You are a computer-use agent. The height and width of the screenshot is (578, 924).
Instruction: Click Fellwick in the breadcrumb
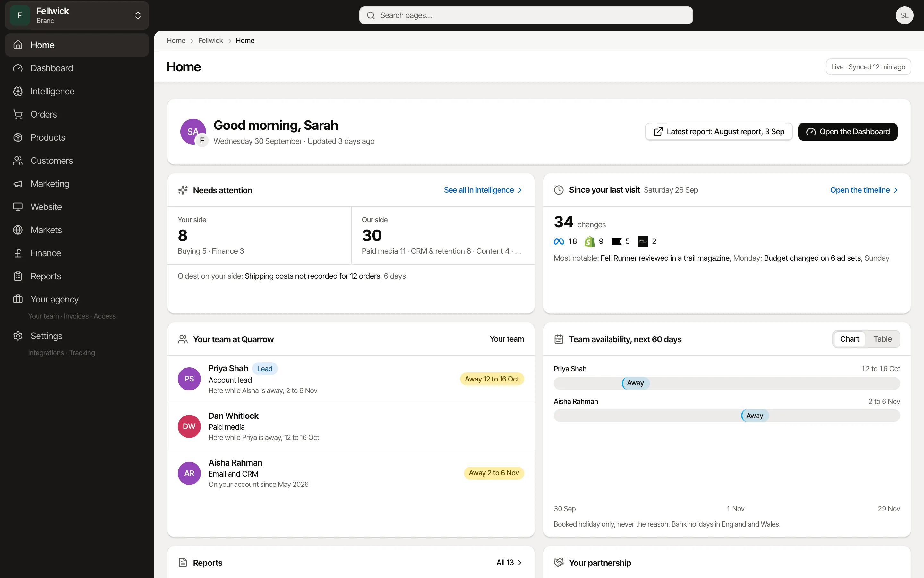click(x=210, y=40)
